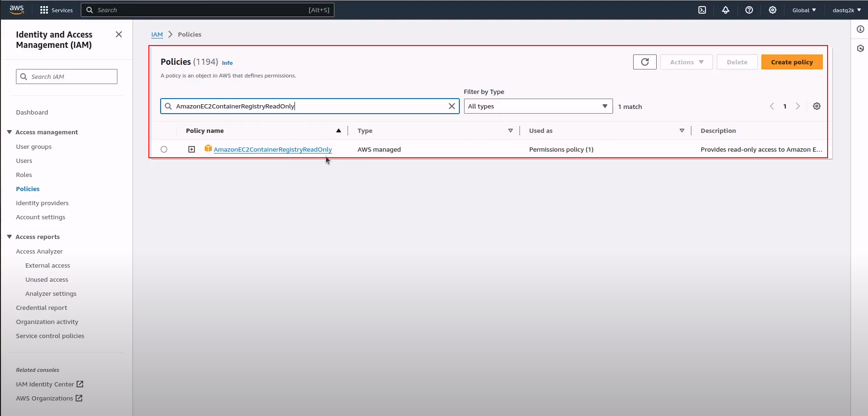Open the CloudShell terminal icon
Screen dimensions: 868x416
click(x=702, y=10)
